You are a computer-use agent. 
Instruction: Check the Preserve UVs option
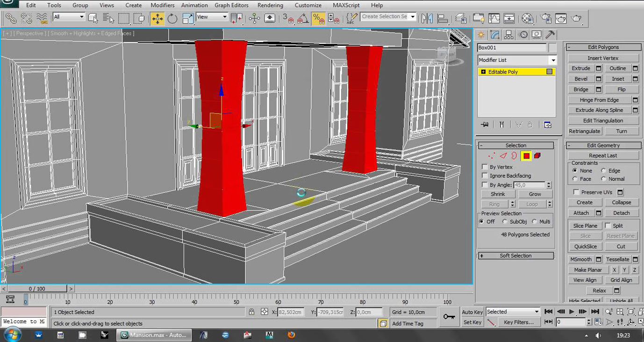(576, 192)
